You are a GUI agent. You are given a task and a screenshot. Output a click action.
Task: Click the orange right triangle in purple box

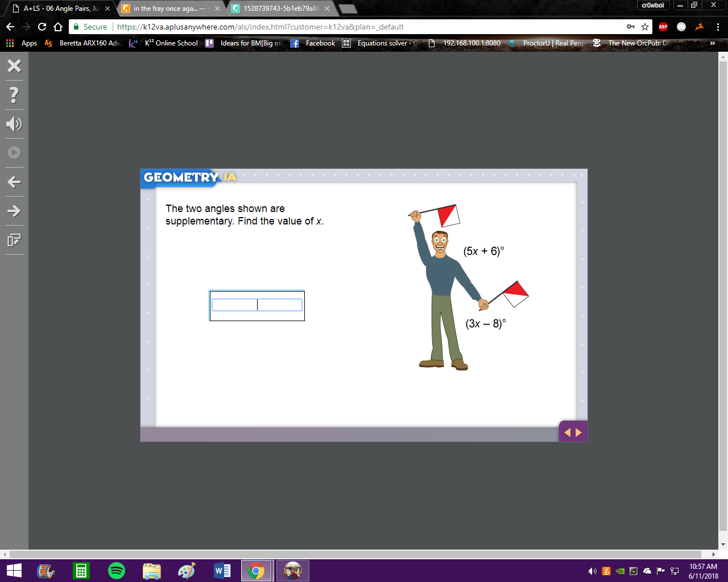tap(579, 433)
